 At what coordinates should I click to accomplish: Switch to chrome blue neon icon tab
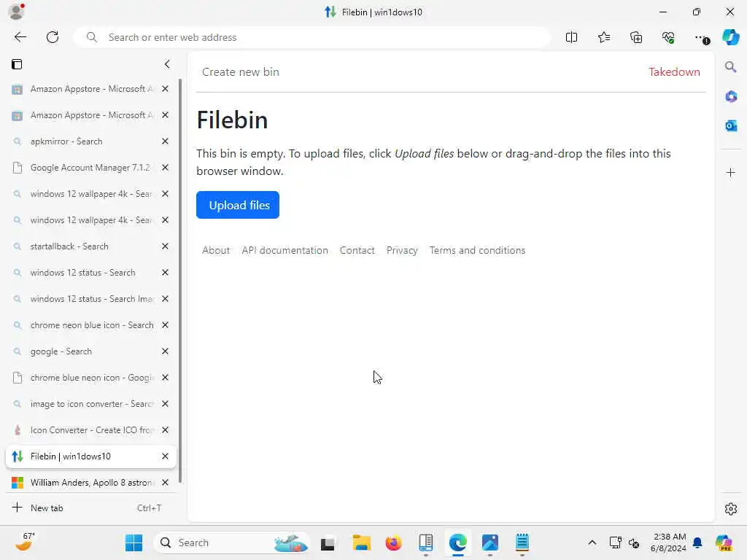(90, 378)
